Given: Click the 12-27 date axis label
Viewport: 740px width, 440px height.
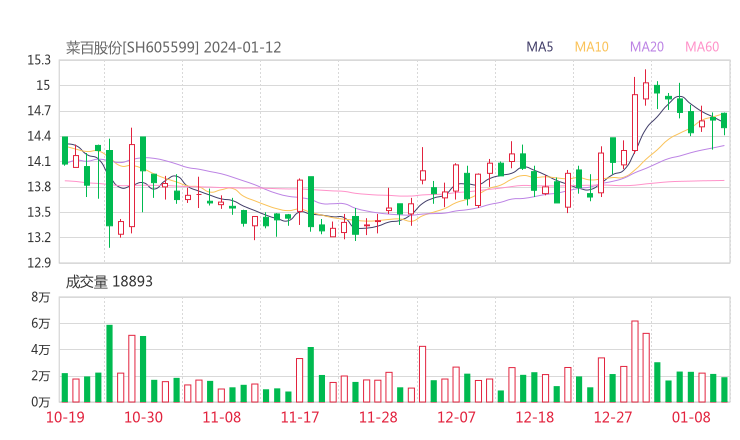Looking at the screenshot, I should click(x=613, y=417).
